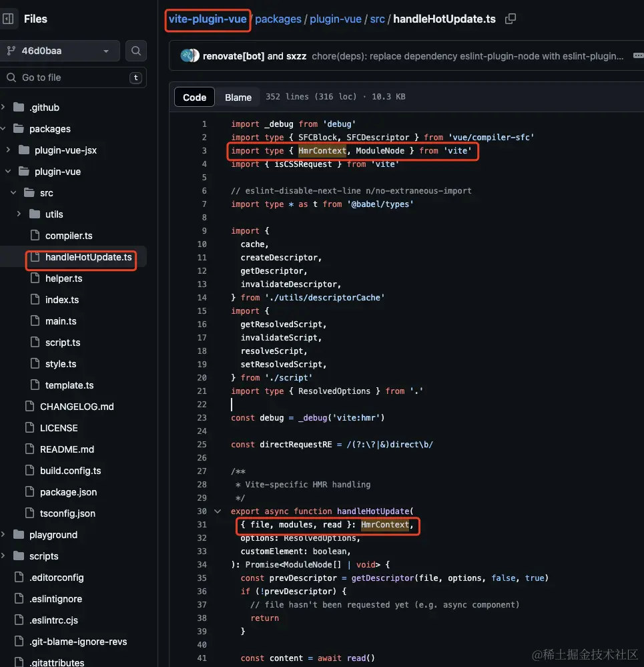Image resolution: width=644 pixels, height=667 pixels.
Task: Click the directRequestRE constant on line 25
Action: click(296, 444)
